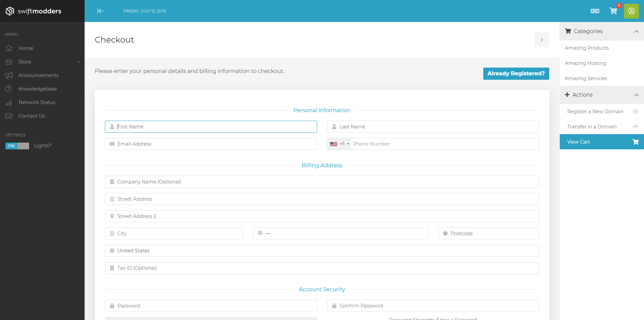Open the language selector icon
Screen dimensions: 644x320
595,11
